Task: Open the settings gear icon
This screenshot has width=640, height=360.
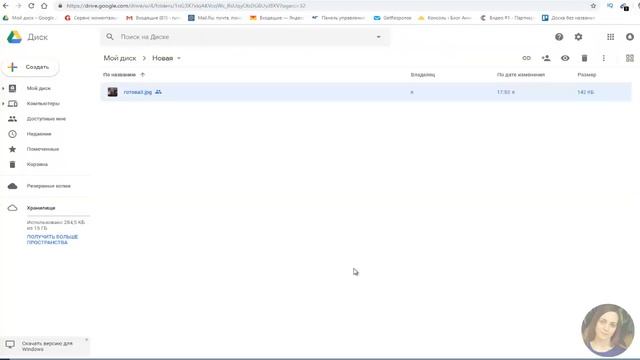Action: 578,37
